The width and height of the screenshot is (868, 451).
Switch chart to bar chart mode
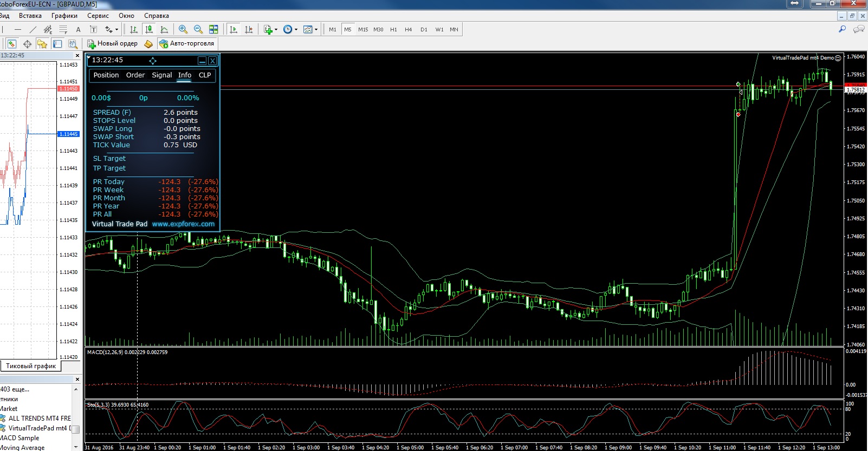click(134, 29)
